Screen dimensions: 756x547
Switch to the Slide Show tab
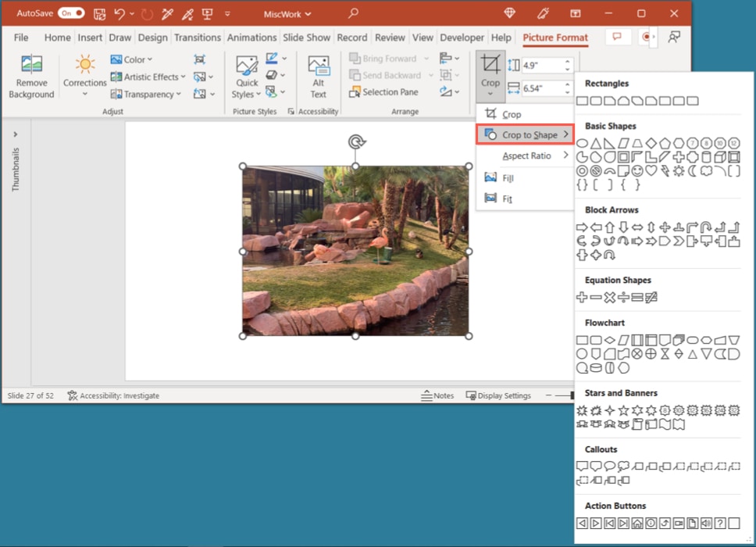pyautogui.click(x=306, y=37)
